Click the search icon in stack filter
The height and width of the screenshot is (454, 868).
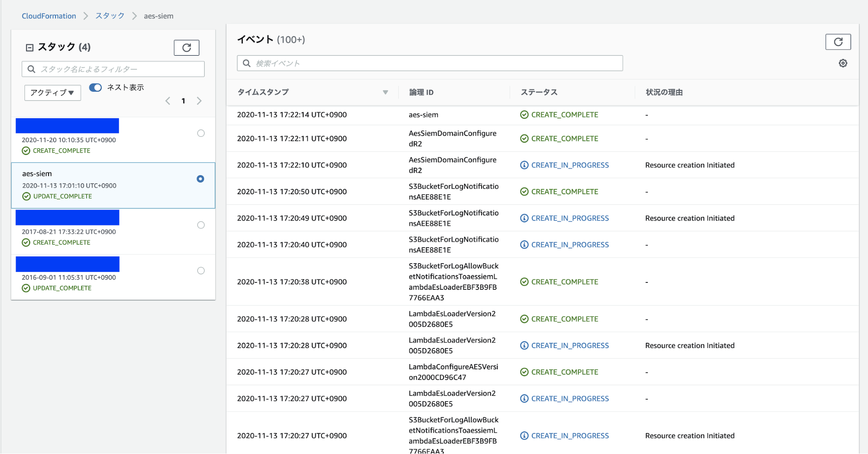[x=31, y=69]
